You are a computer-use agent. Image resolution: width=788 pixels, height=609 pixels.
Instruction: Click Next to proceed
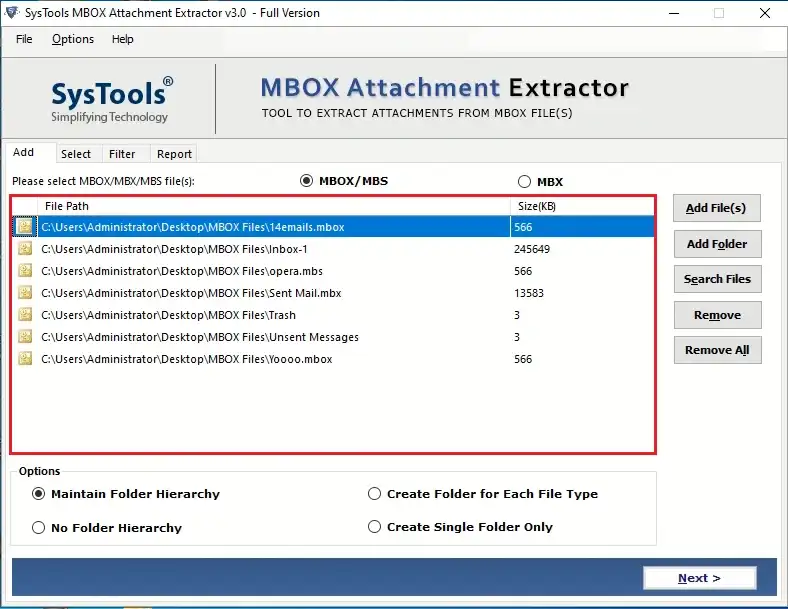[700, 578]
